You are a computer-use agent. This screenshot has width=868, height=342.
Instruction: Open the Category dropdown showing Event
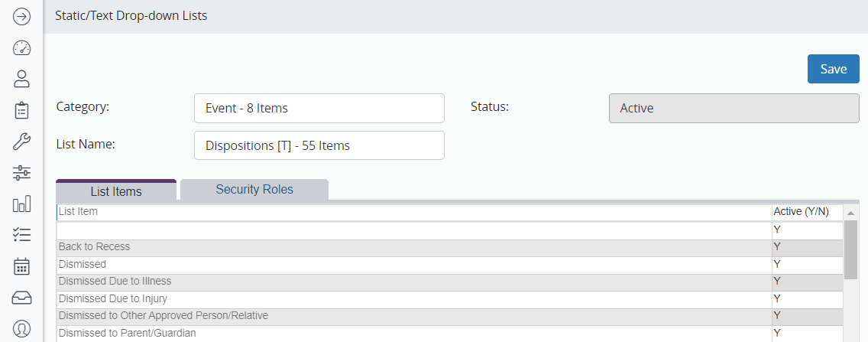pyautogui.click(x=319, y=108)
